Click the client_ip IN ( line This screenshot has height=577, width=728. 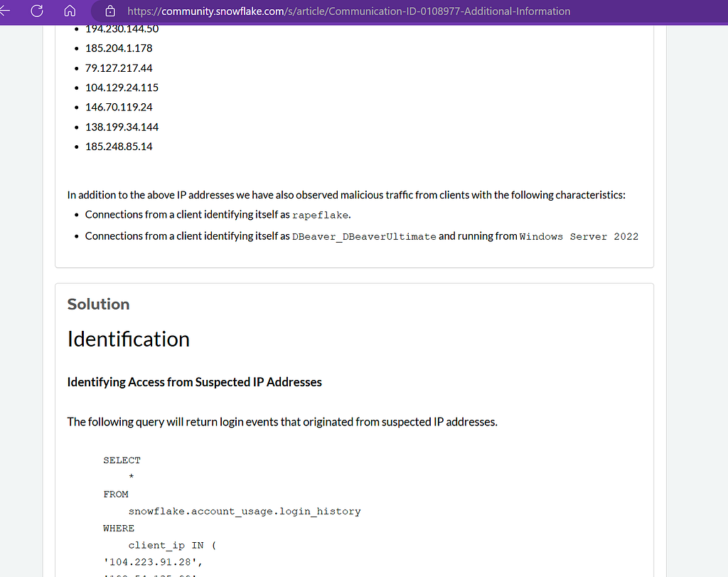click(x=172, y=546)
